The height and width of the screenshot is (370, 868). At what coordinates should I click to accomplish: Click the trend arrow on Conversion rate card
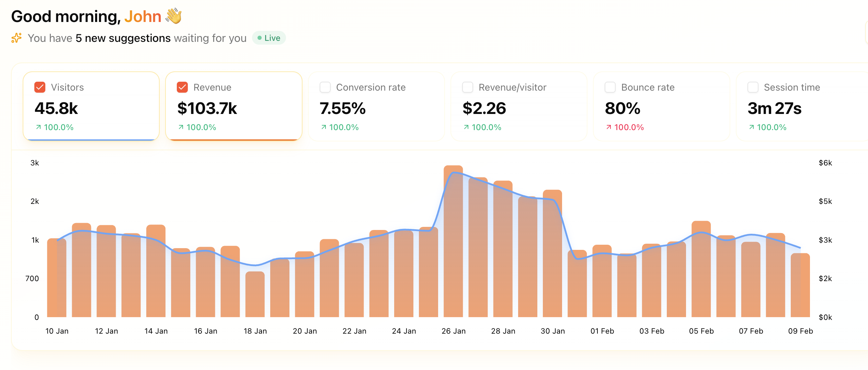point(323,127)
